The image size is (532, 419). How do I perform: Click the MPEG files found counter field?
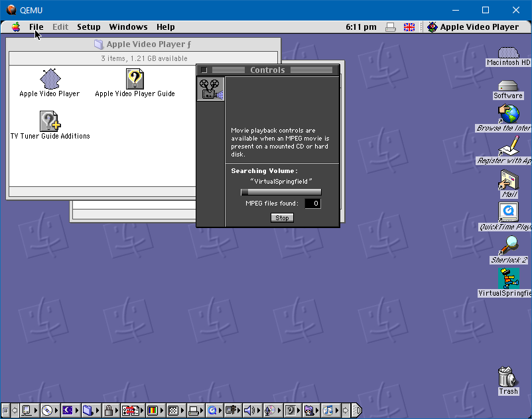(x=312, y=204)
